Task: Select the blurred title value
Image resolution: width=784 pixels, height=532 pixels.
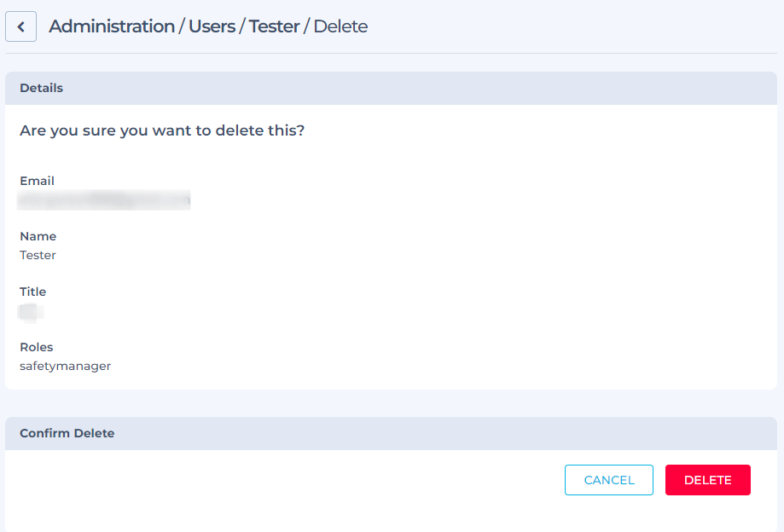Action: point(31,312)
